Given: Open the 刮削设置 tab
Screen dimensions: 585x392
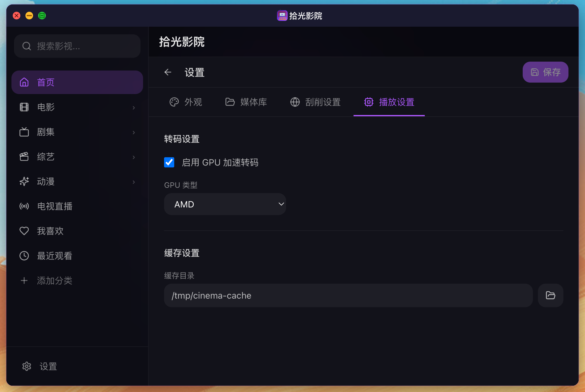Looking at the screenshot, I should click(x=315, y=102).
